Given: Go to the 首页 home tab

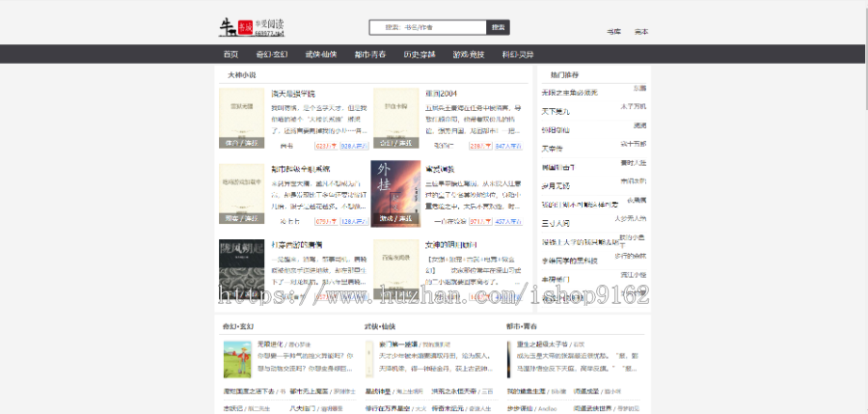Looking at the screenshot, I should (231, 54).
